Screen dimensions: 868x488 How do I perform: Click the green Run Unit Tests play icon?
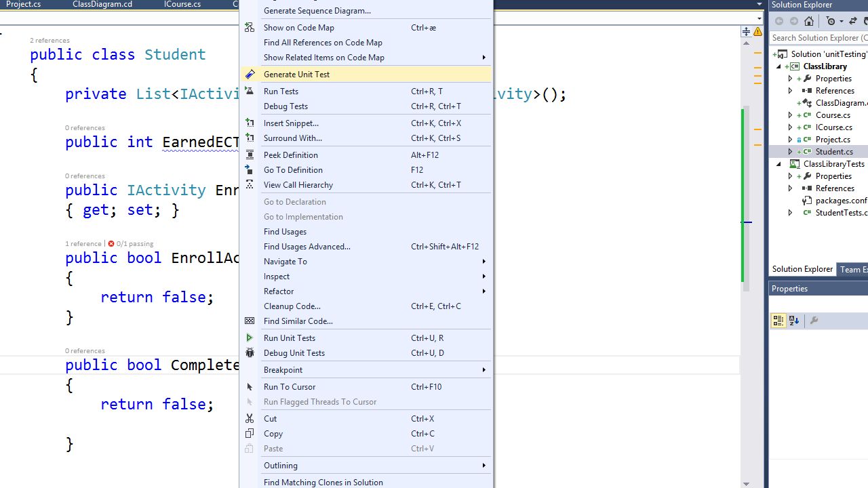coord(250,338)
